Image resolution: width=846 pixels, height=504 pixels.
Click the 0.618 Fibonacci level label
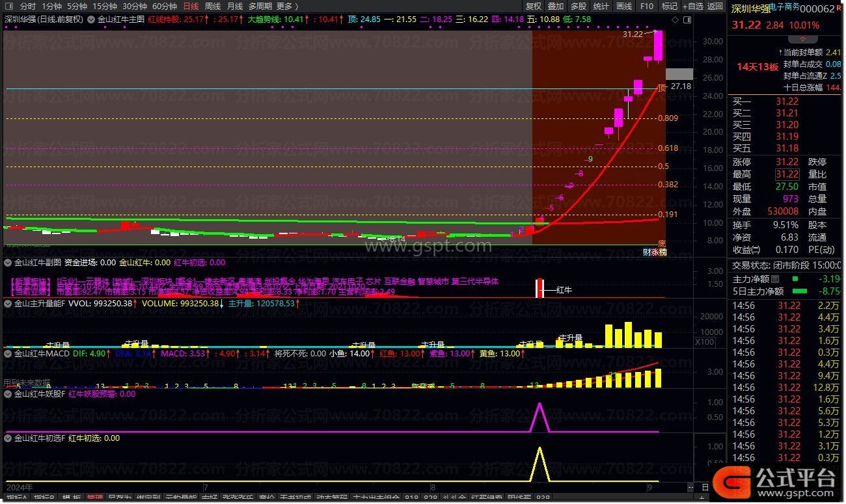(x=668, y=148)
